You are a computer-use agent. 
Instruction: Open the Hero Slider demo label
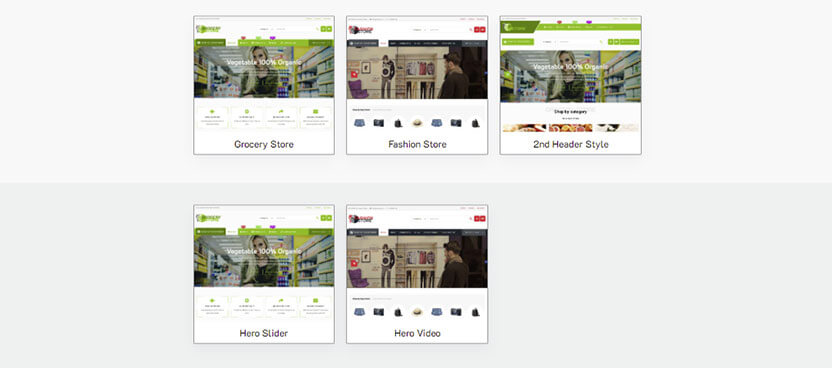coord(264,333)
